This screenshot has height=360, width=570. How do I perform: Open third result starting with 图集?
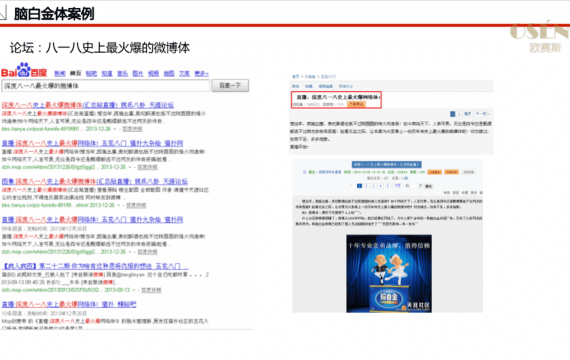pyautogui.click(x=95, y=181)
